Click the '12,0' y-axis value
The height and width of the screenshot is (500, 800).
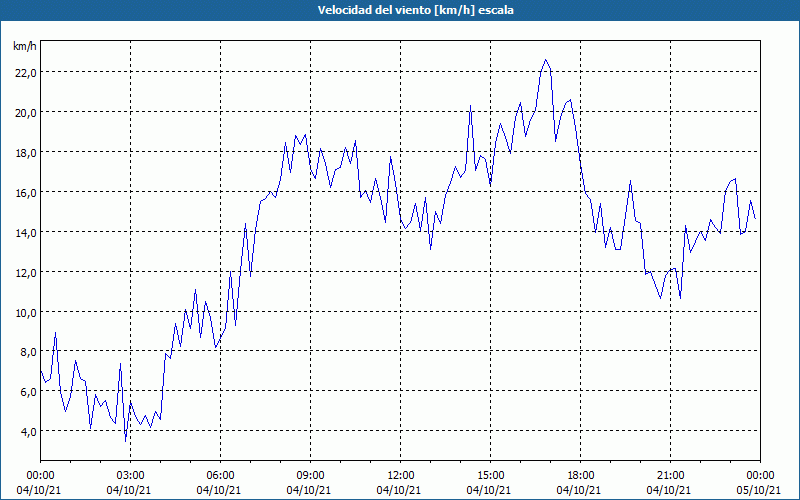click(x=26, y=272)
